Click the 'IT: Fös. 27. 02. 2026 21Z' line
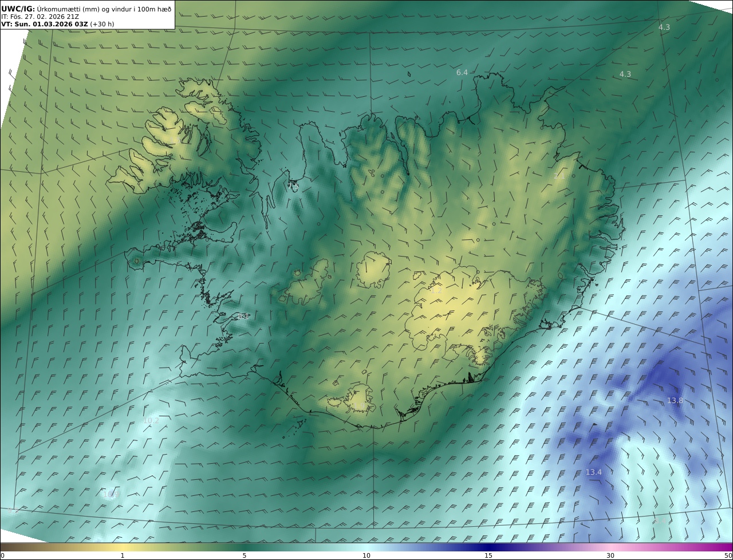 pyautogui.click(x=40, y=17)
